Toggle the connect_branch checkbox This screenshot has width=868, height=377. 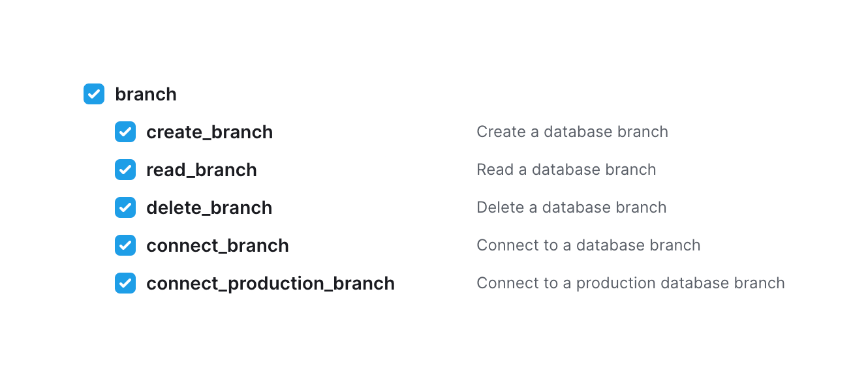125,245
